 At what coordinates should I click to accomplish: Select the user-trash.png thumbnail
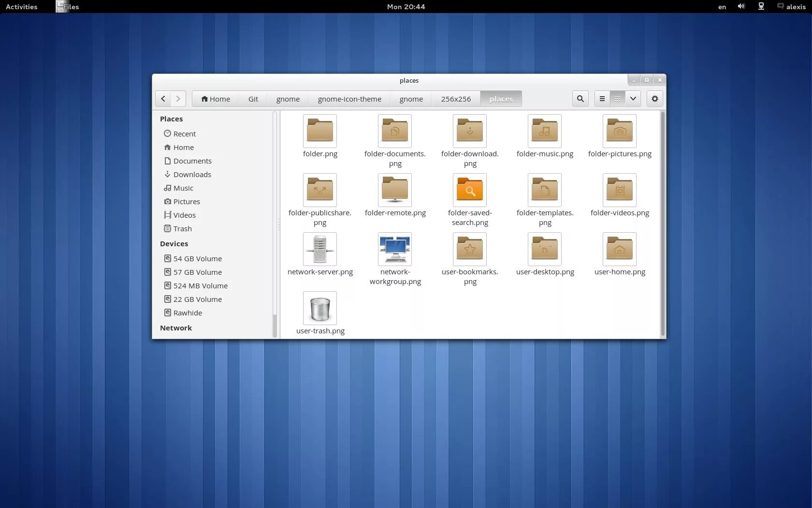click(x=319, y=308)
